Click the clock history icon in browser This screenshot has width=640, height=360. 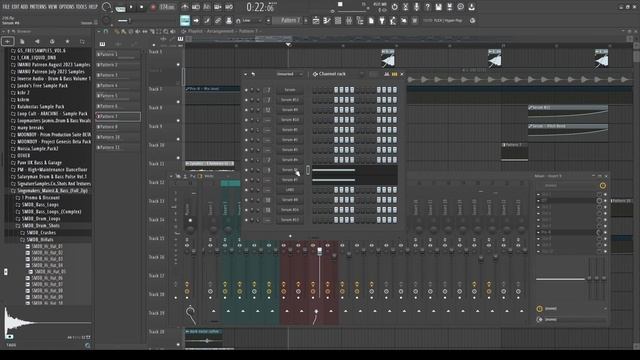pos(52,41)
